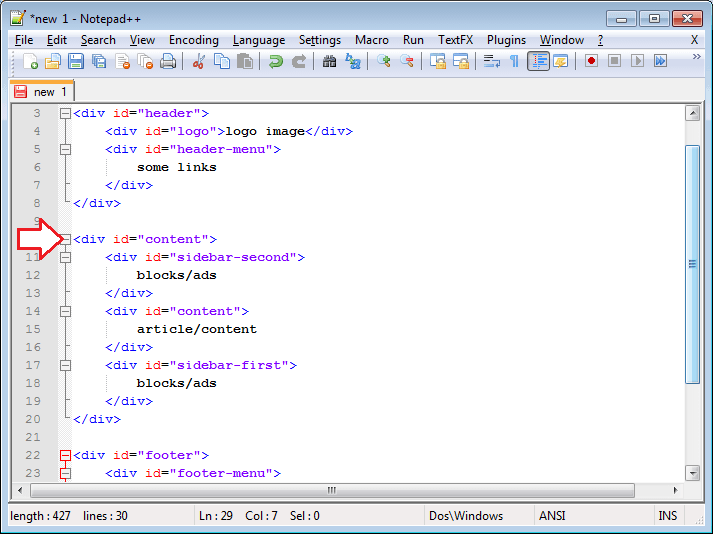This screenshot has height=534, width=713.
Task: Click the Zoom In toolbar icon
Action: (384, 61)
